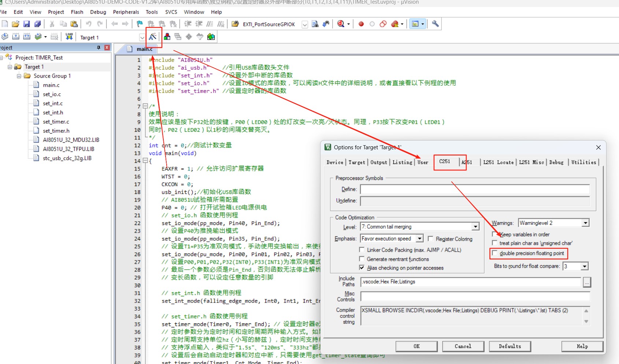Switch to the Output tab
Screen dimensions: 619x364
coord(379,162)
